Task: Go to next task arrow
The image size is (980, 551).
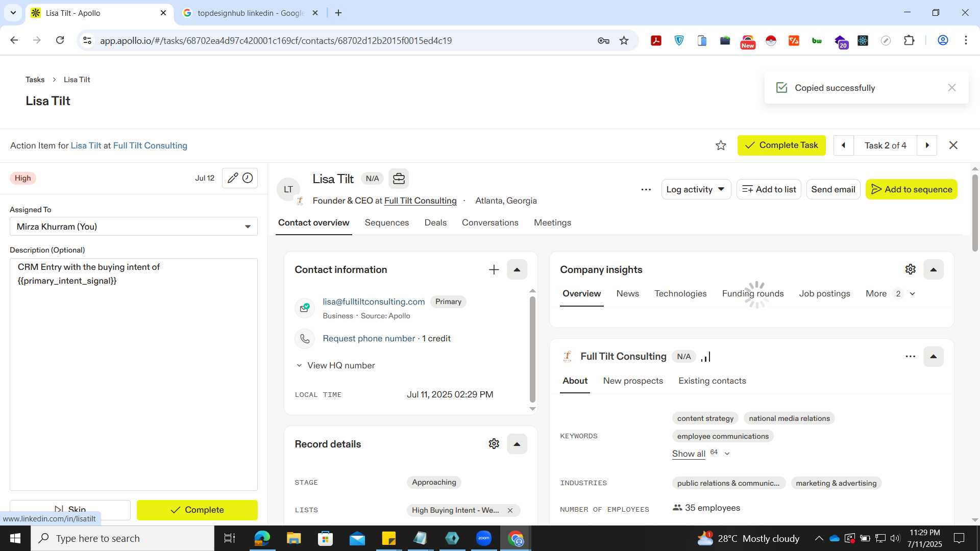Action: [x=927, y=145]
